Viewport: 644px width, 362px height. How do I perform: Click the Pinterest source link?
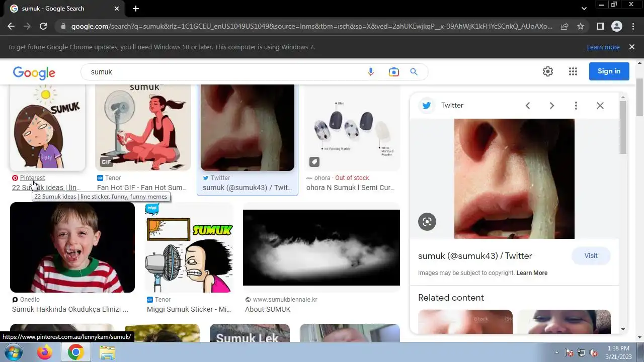tap(32, 178)
